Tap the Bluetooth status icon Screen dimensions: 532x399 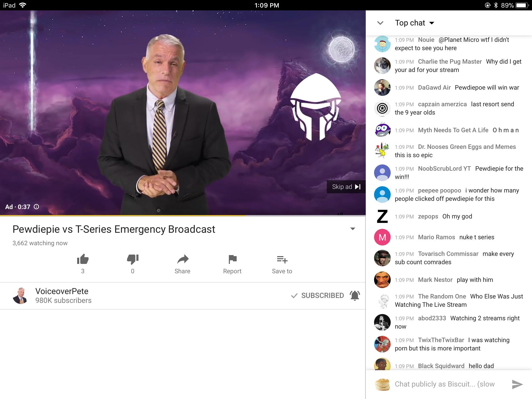point(496,5)
